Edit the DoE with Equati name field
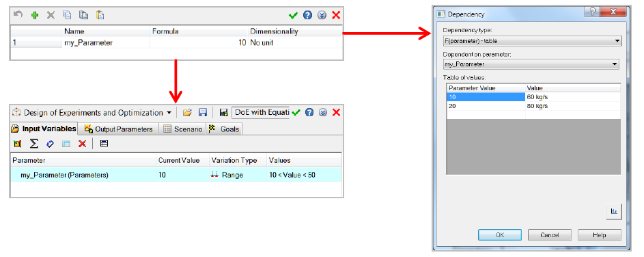The image size is (644, 257). pos(261,112)
